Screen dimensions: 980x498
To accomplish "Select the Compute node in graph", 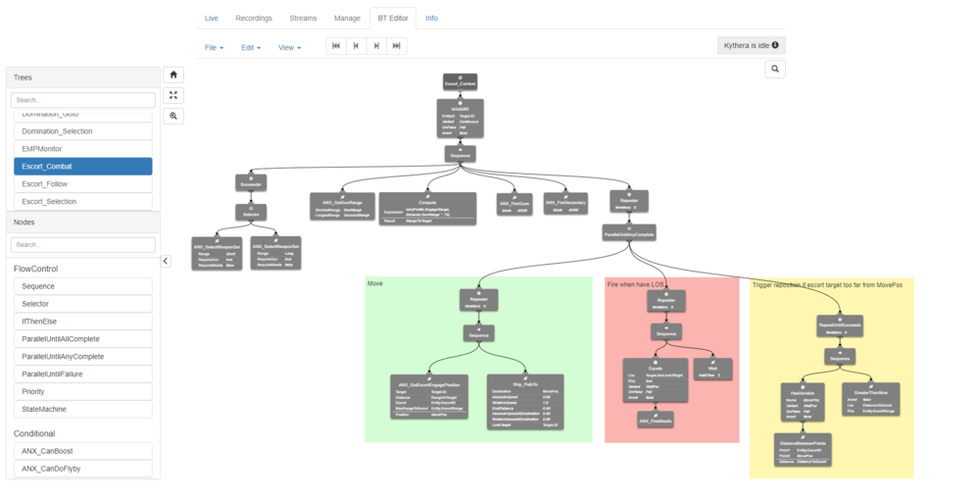I will 427,209.
